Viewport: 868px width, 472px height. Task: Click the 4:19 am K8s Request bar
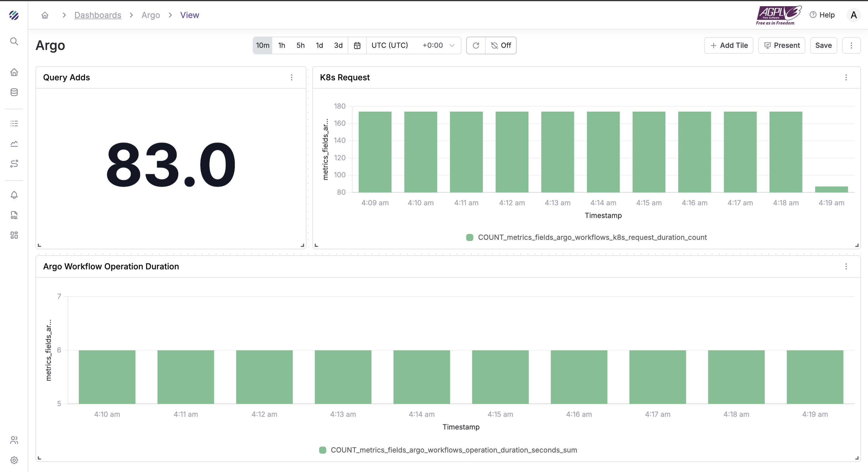point(831,189)
